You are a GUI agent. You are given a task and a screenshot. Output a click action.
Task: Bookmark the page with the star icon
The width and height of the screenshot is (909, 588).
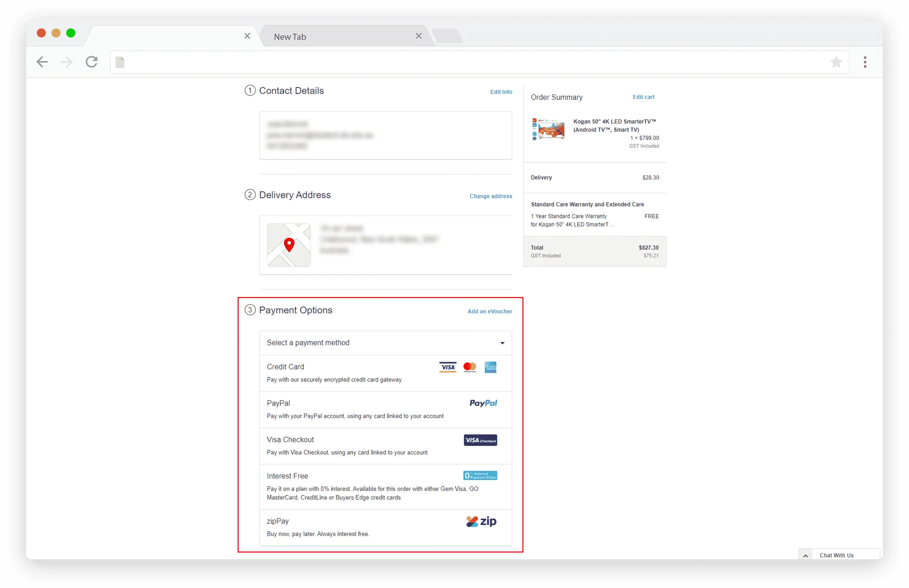point(836,62)
